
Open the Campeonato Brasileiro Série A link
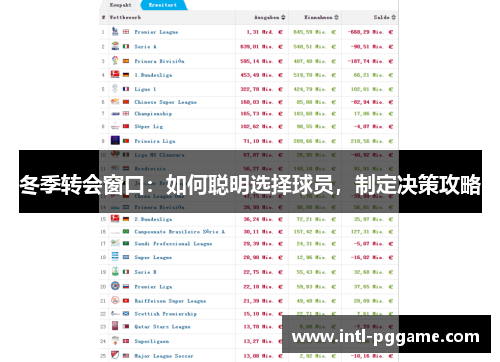click(x=180, y=231)
